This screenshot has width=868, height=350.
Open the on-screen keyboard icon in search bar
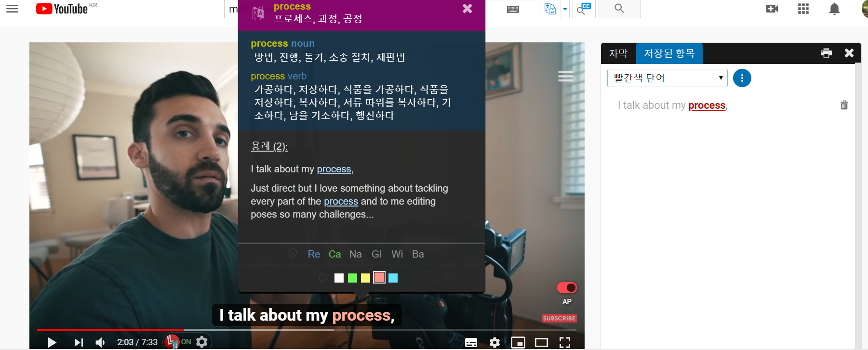pyautogui.click(x=513, y=9)
